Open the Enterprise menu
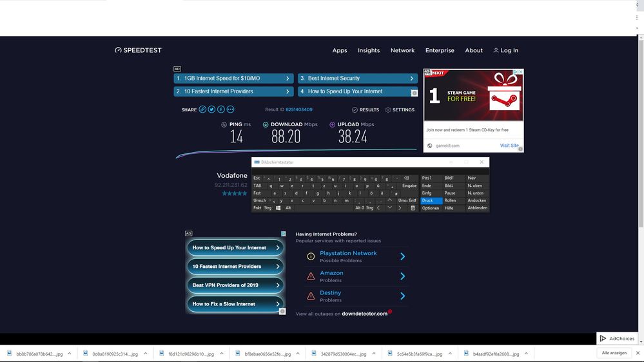644x362 pixels. click(440, 50)
